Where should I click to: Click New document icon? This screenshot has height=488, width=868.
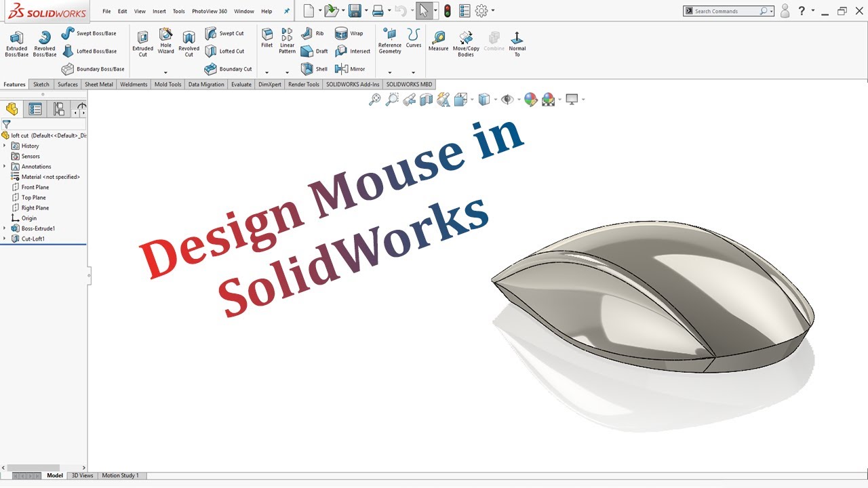tap(309, 11)
